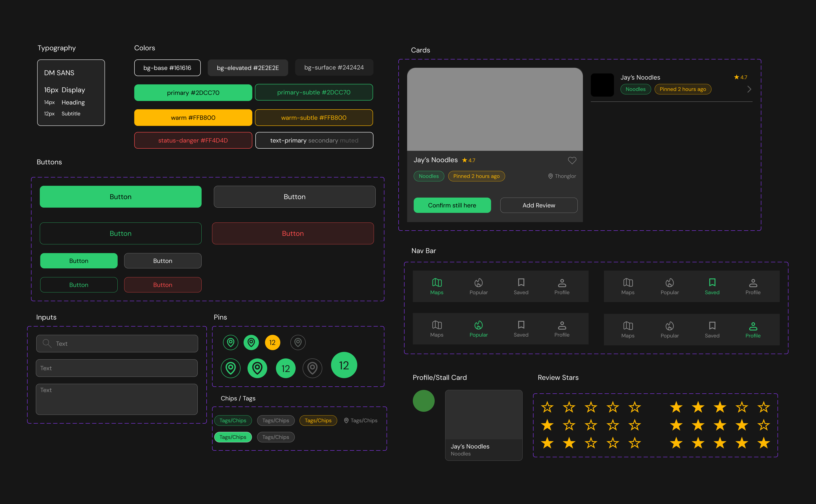Click the Pinned 2 hours ago chip on large card

tap(476, 176)
